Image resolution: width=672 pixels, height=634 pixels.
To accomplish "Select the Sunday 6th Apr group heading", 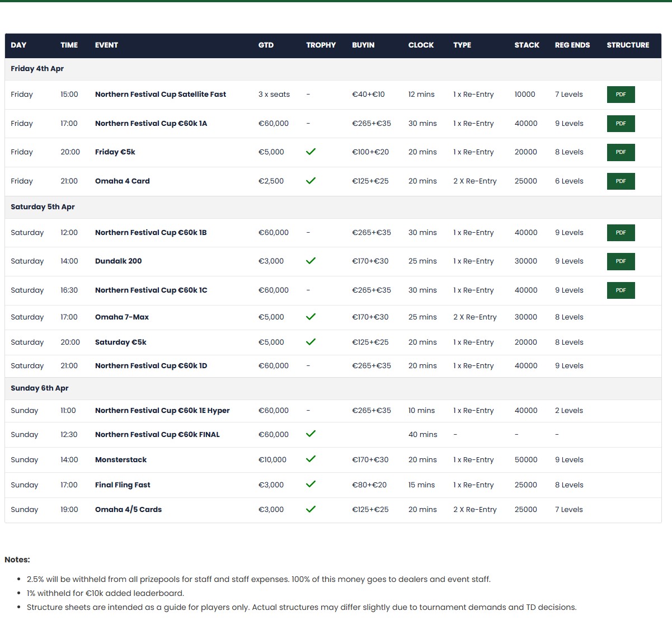I will [40, 388].
